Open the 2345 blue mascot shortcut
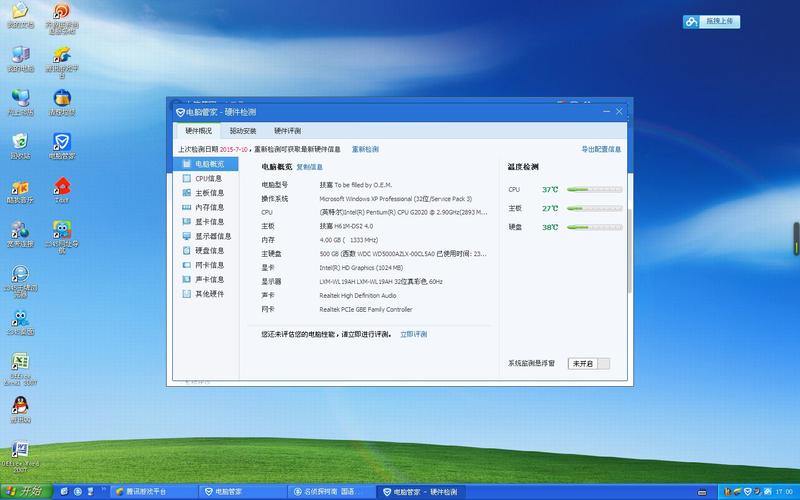The height and width of the screenshot is (500, 800). click(x=20, y=322)
